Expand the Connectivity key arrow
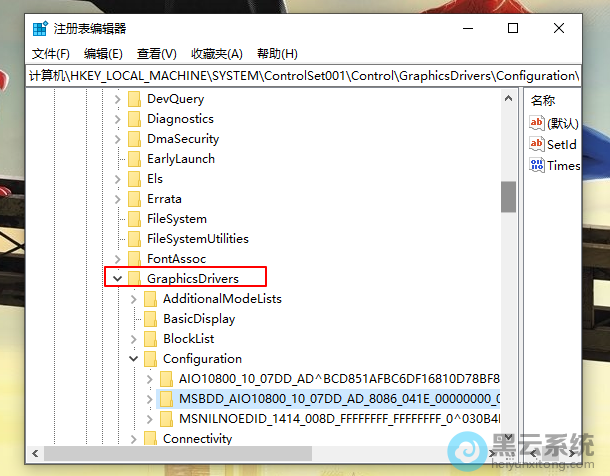The image size is (610, 476). [133, 439]
